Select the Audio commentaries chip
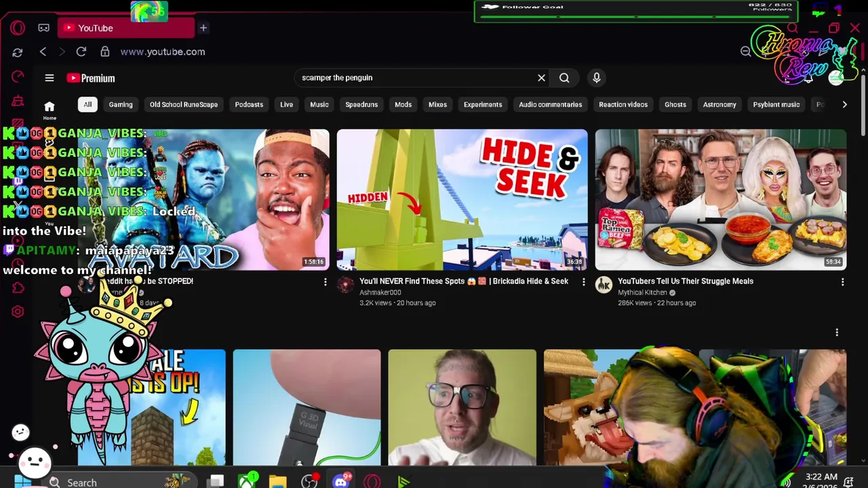868x488 pixels. [x=551, y=104]
